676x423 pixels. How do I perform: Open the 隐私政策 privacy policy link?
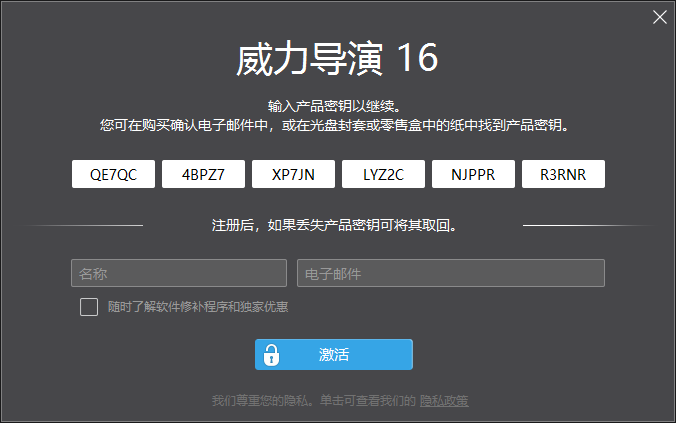coord(444,401)
